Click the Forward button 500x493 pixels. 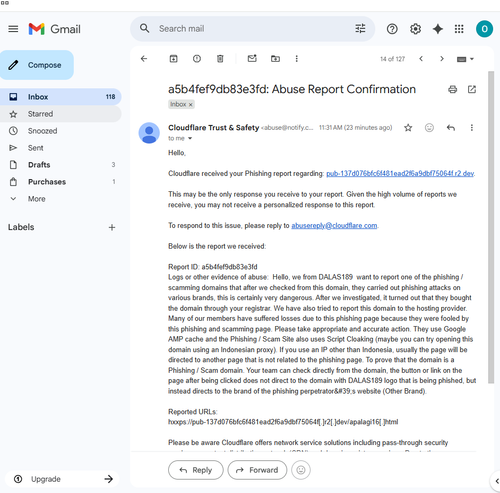[257, 470]
